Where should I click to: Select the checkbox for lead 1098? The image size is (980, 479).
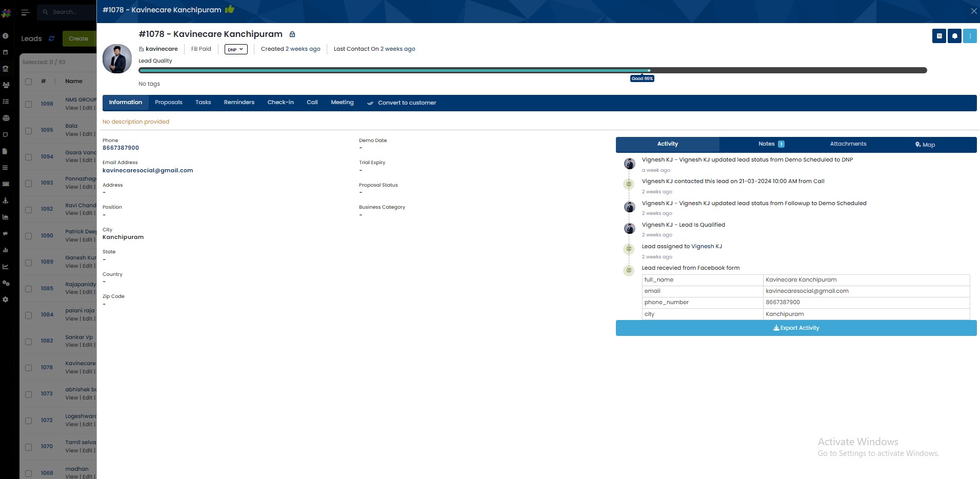point(28,104)
